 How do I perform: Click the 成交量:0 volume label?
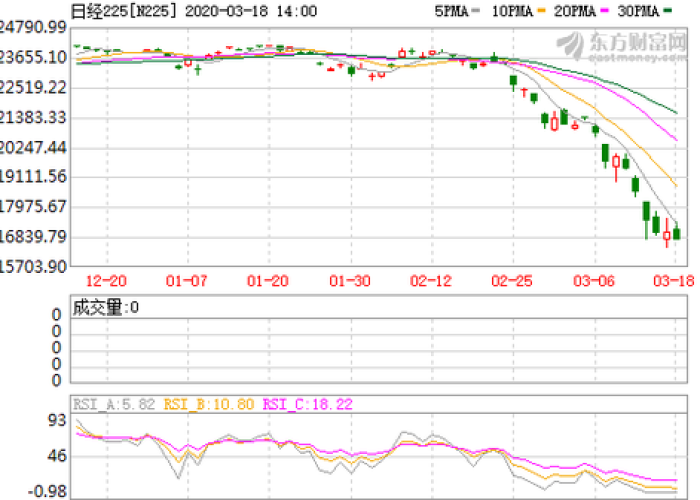point(106,307)
